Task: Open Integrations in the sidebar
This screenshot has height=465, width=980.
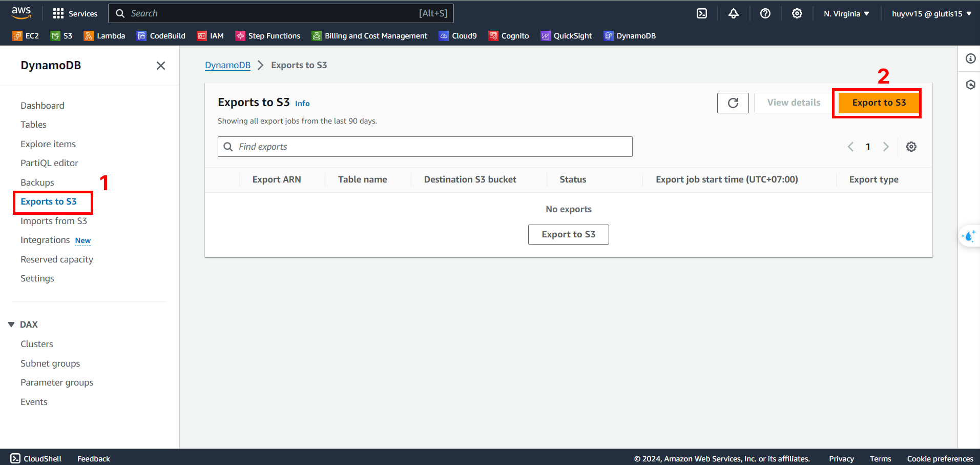Action: pyautogui.click(x=45, y=240)
